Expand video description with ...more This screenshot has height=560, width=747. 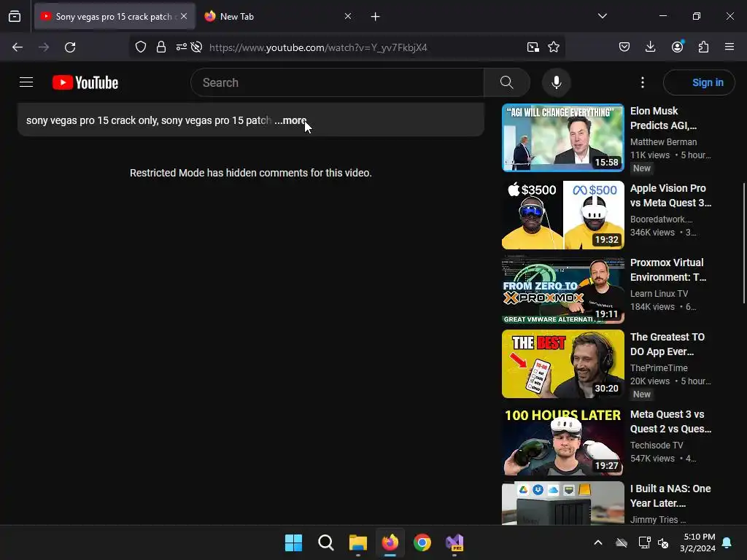point(290,120)
